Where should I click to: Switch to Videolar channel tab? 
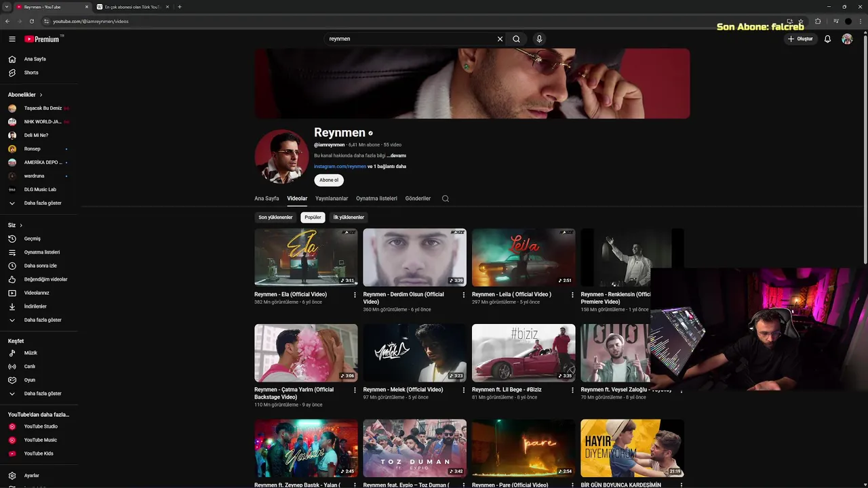[297, 199]
